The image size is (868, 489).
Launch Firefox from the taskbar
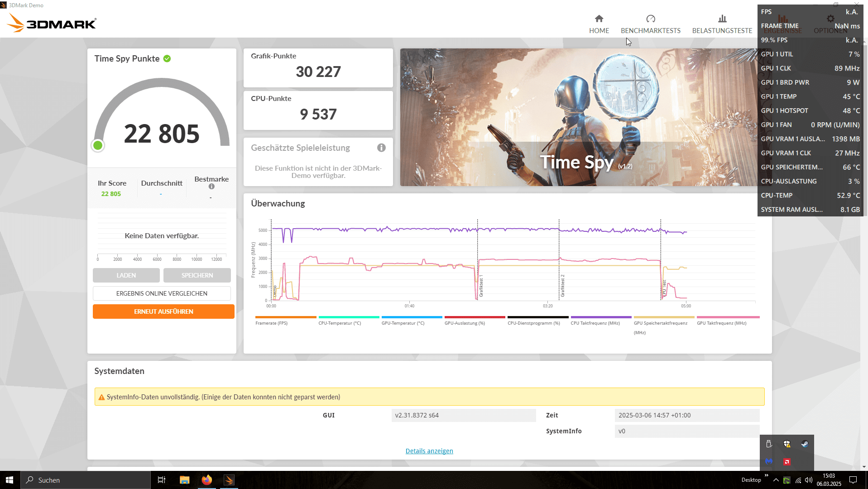207,480
